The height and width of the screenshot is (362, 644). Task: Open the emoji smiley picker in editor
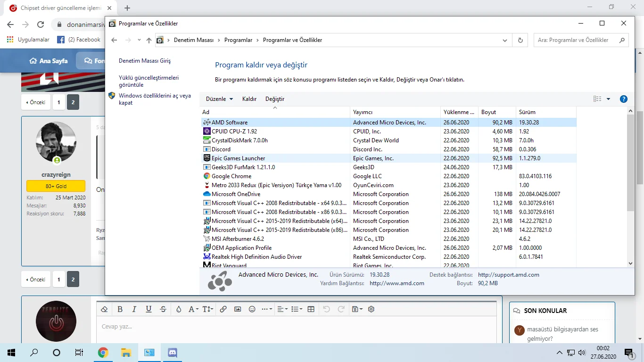pos(252,309)
